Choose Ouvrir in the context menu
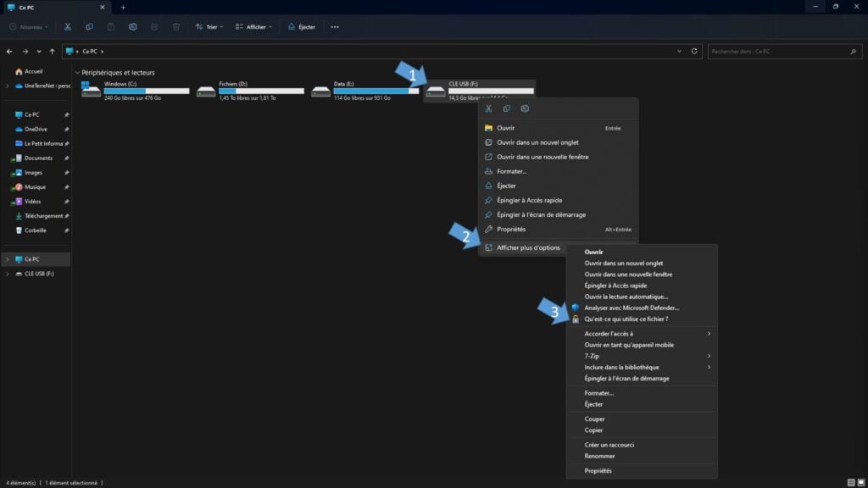868x488 pixels. [x=558, y=128]
